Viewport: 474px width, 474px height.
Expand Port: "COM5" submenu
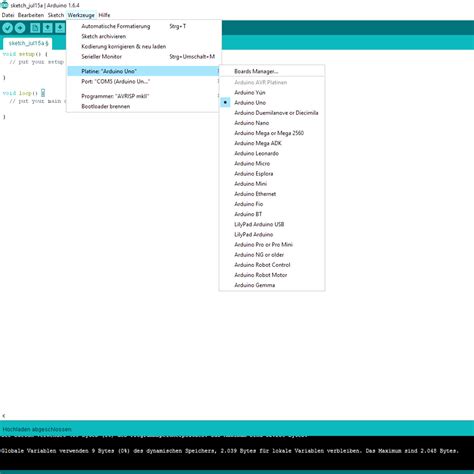click(144, 81)
